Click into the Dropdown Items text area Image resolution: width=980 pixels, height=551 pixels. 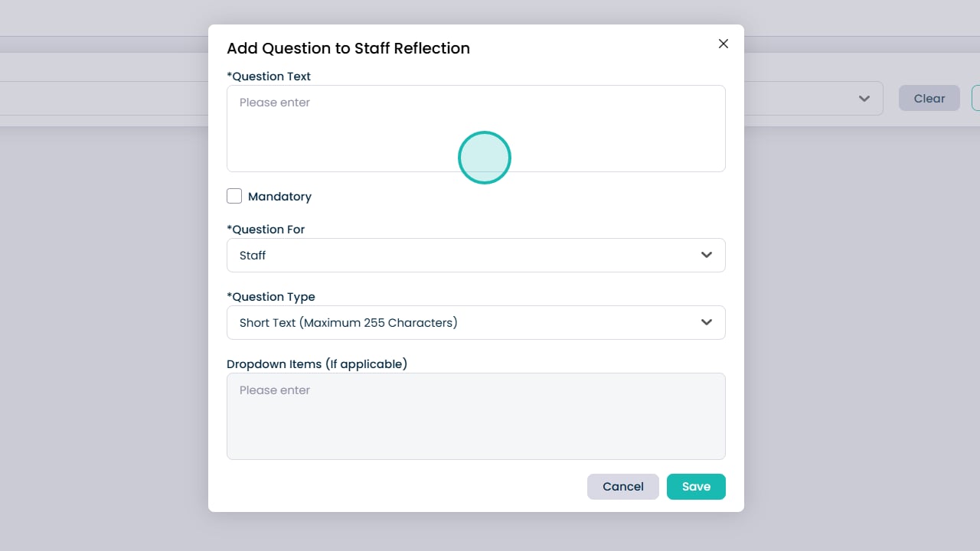(x=475, y=416)
